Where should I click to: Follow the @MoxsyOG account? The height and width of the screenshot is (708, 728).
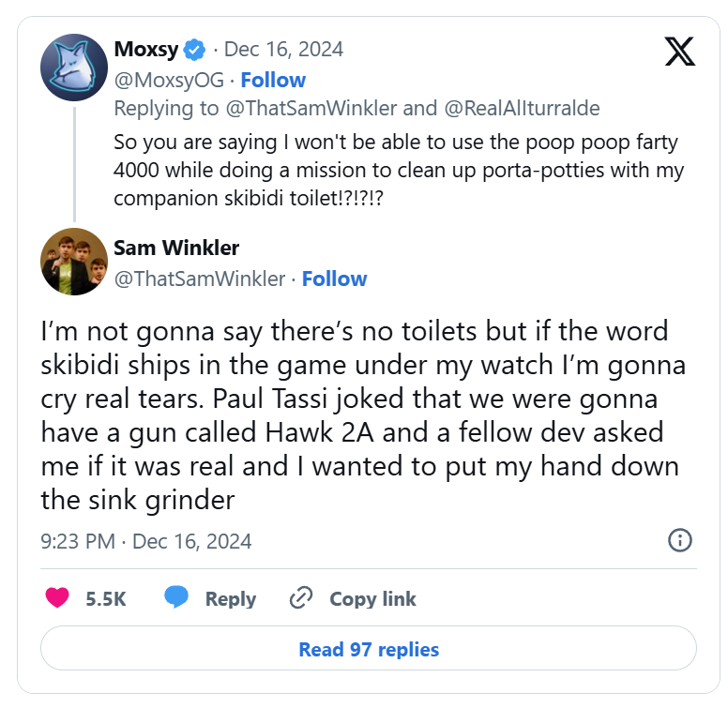tap(272, 80)
